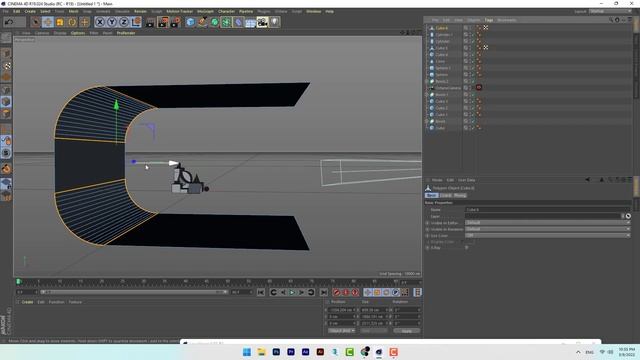This screenshot has width=640, height=360.
Task: Toggle the coordinate system icon
Action: [136, 22]
